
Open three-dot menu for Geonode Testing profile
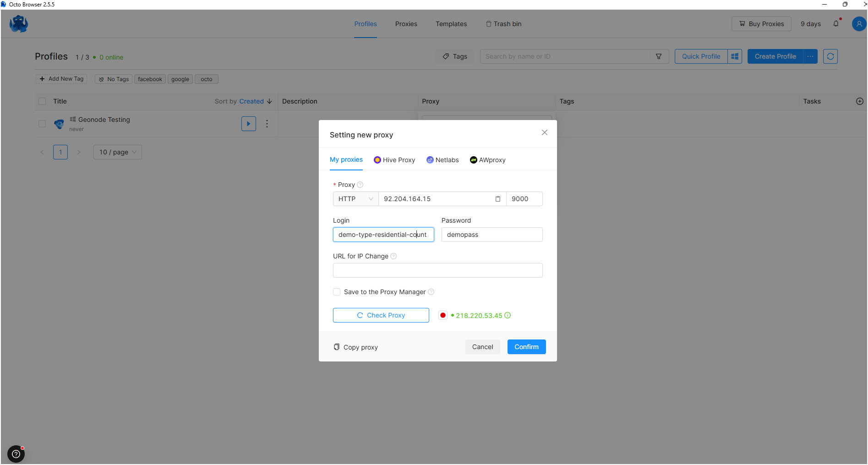[x=267, y=124]
